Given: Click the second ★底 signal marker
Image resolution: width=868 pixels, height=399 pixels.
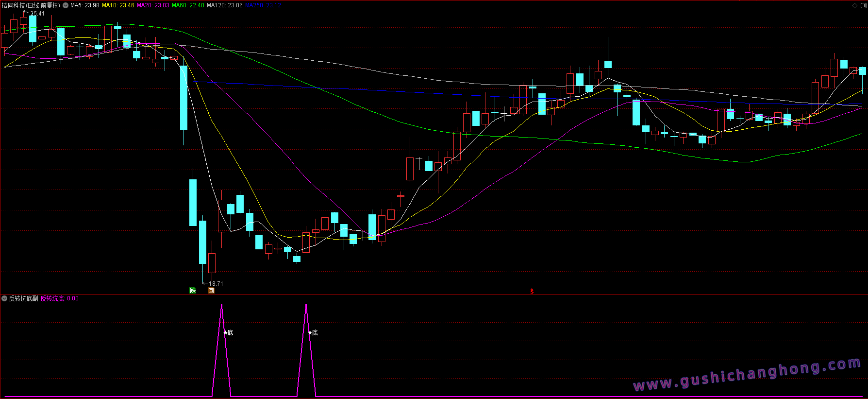Looking at the screenshot, I should coord(313,333).
